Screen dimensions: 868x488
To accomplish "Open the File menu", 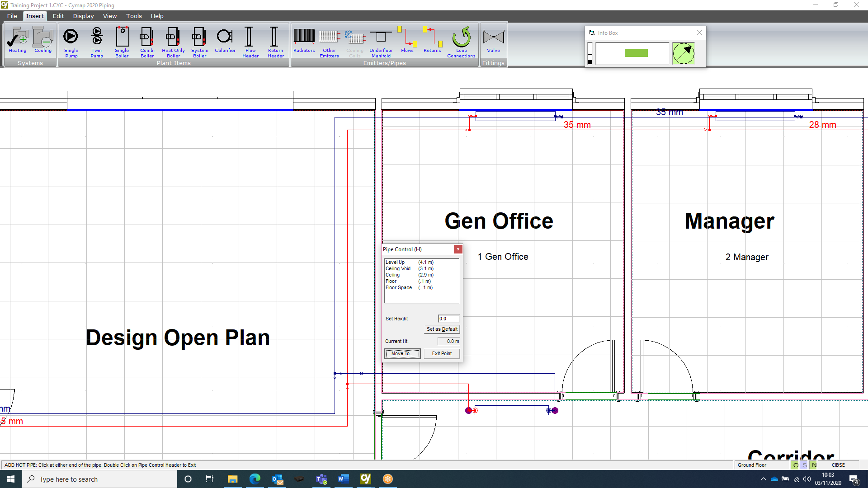I will pyautogui.click(x=12, y=16).
